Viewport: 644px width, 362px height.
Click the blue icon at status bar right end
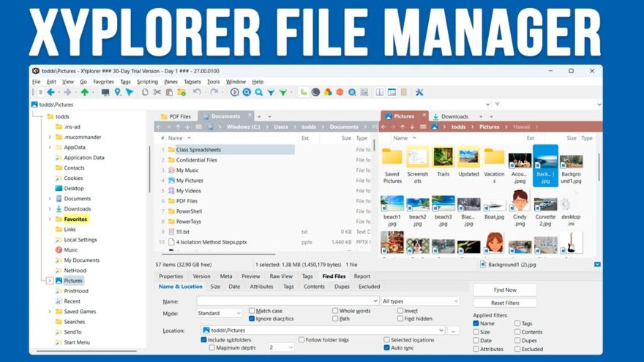click(x=597, y=265)
